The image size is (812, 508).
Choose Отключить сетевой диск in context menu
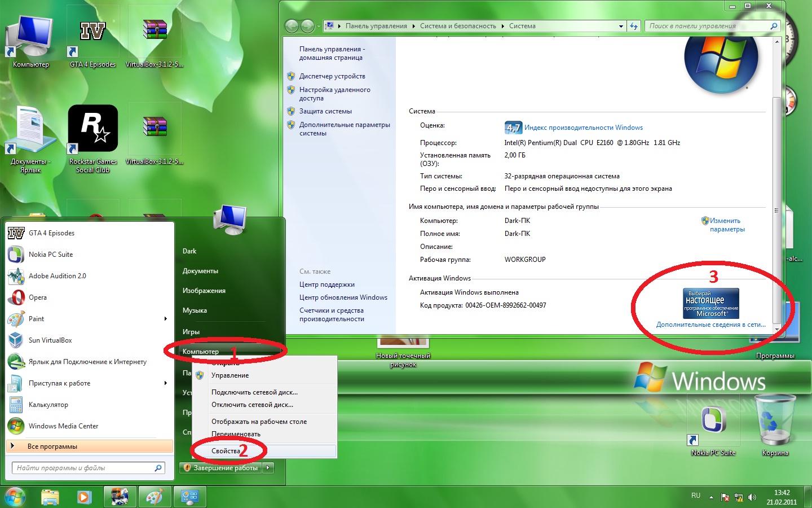click(x=264, y=405)
